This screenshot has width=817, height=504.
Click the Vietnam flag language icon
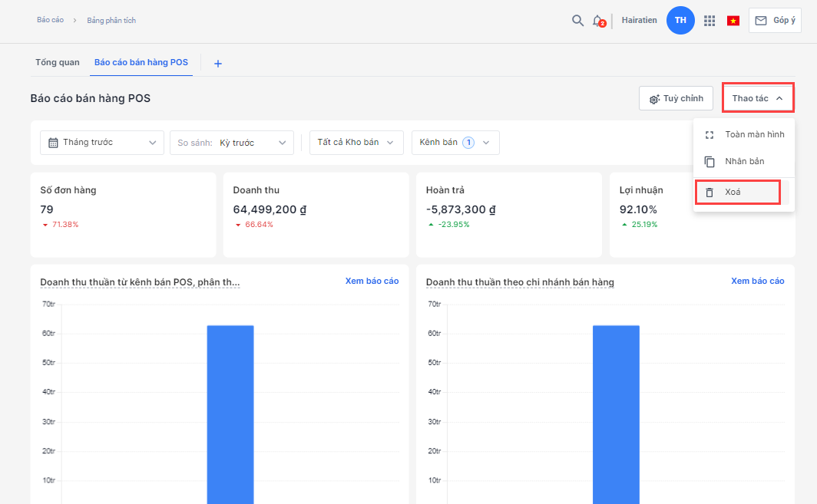[x=733, y=21]
